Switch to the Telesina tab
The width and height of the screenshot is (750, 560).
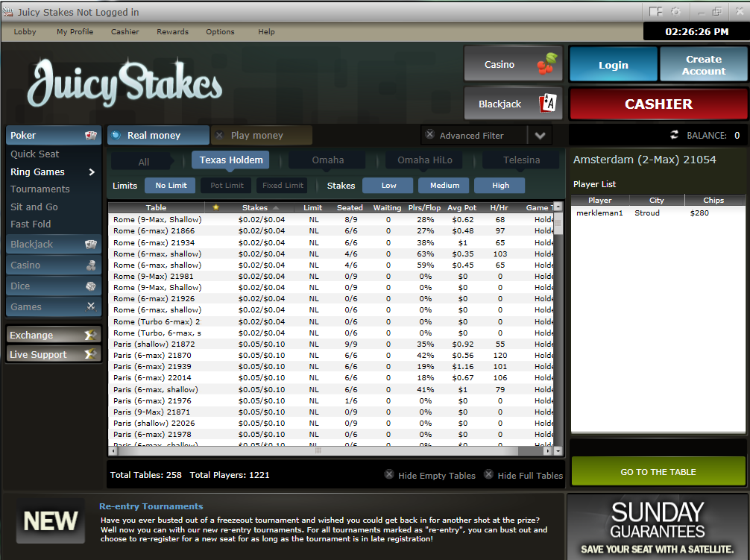point(521,160)
